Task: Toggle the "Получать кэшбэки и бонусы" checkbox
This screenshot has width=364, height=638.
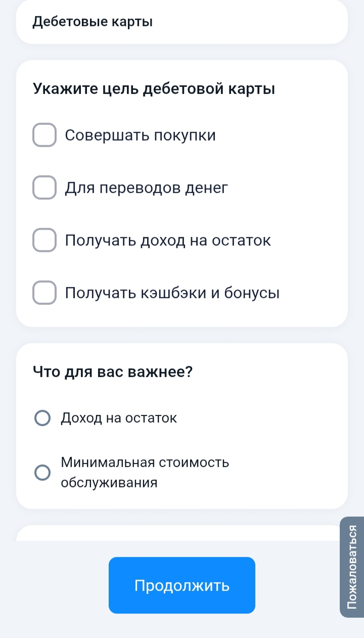Action: click(x=44, y=293)
